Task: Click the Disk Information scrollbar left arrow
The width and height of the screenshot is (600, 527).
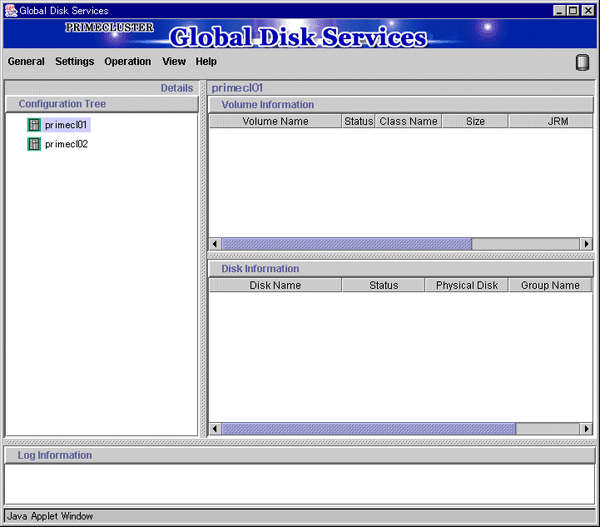Action: click(x=215, y=429)
